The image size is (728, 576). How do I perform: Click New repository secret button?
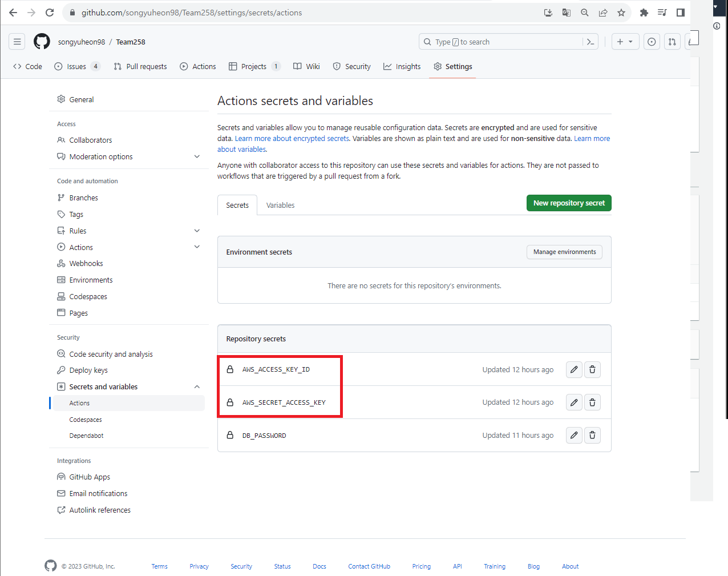tap(569, 203)
